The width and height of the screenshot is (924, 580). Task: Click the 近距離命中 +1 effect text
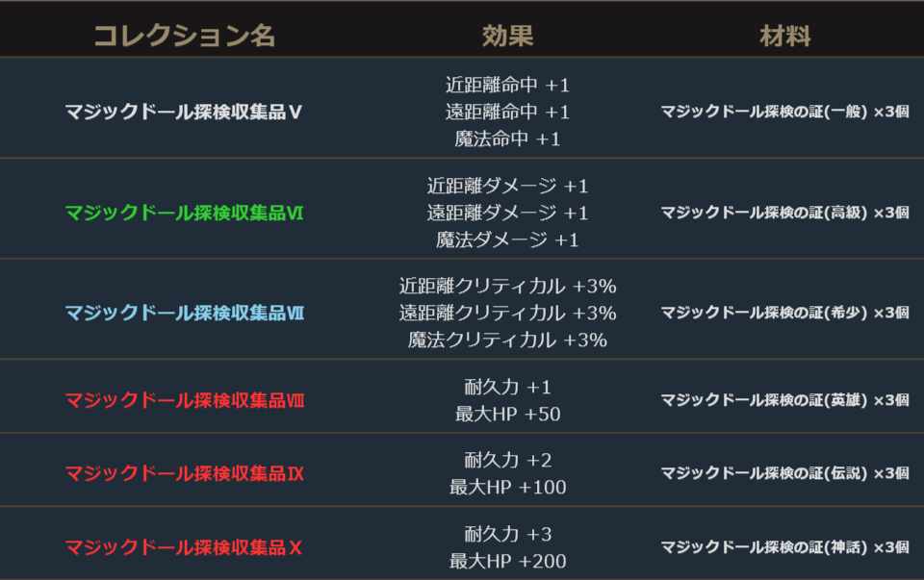coord(507,85)
